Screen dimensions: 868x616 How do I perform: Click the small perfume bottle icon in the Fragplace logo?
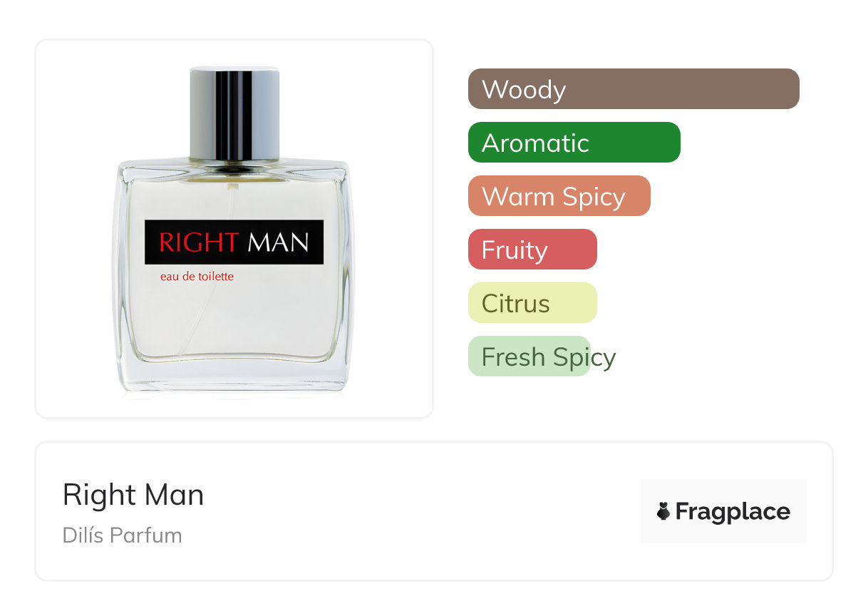pyautogui.click(x=663, y=511)
